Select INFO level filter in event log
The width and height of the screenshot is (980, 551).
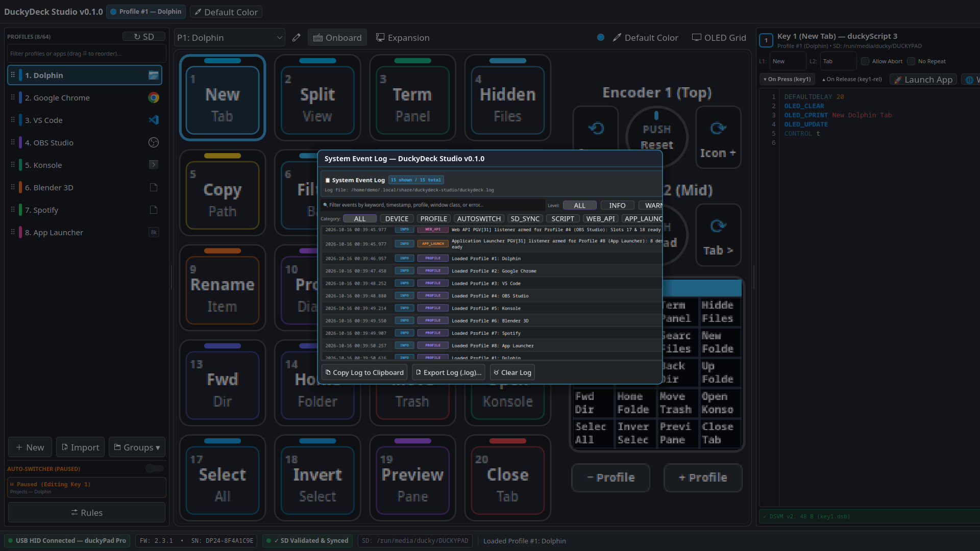coord(617,205)
